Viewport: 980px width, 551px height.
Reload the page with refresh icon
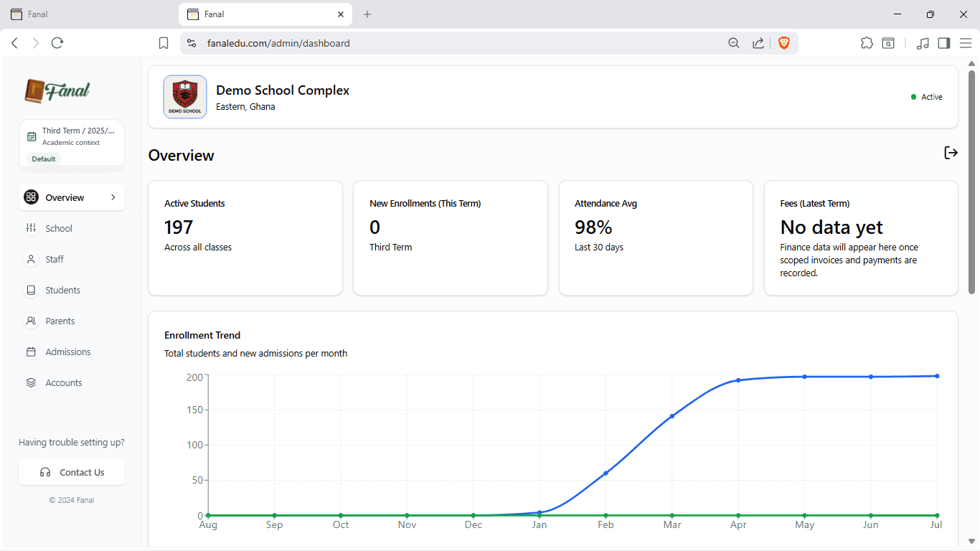(x=57, y=43)
